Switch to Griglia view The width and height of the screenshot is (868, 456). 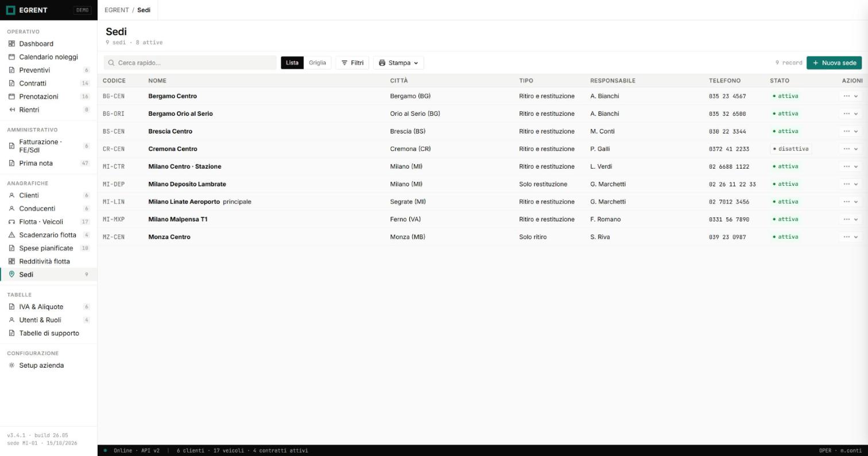(317, 63)
